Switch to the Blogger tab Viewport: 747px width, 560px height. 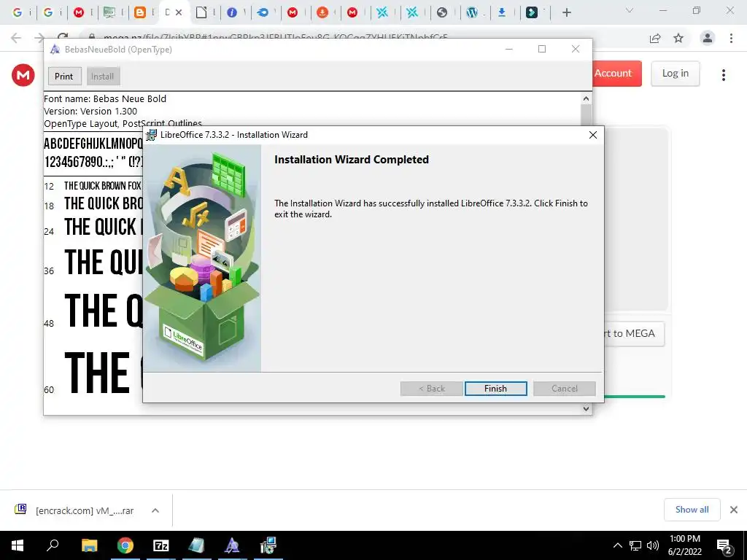(139, 12)
